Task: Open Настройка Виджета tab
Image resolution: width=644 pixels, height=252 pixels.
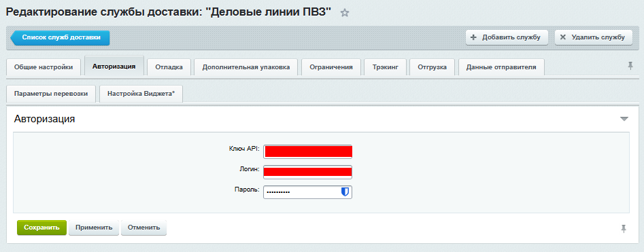Action: 141,94
